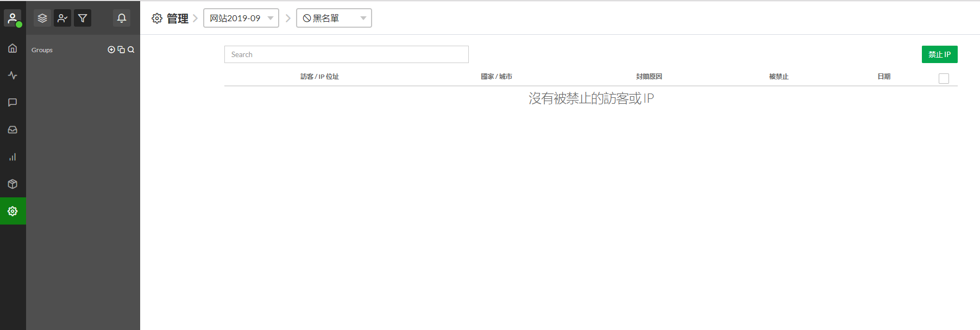The width and height of the screenshot is (980, 330).
Task: Expand the 网站2019-09 site dropdown
Action: coord(241,18)
